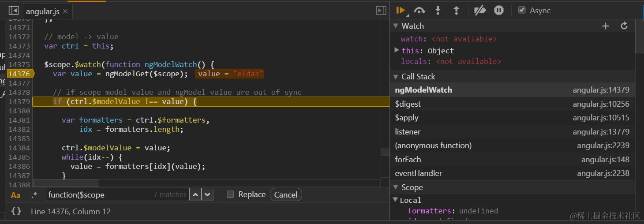The image size is (644, 224).
Task: Add a new watch expression
Action: [x=606, y=26]
